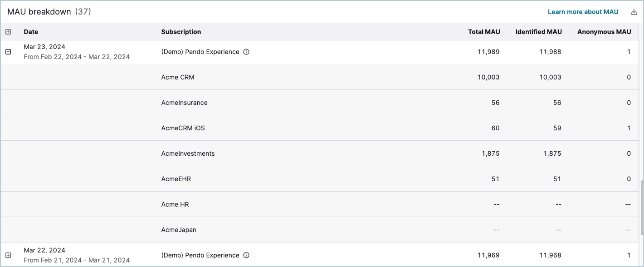
Task: Click the MAU breakdown (37) title
Action: pyautogui.click(x=49, y=12)
